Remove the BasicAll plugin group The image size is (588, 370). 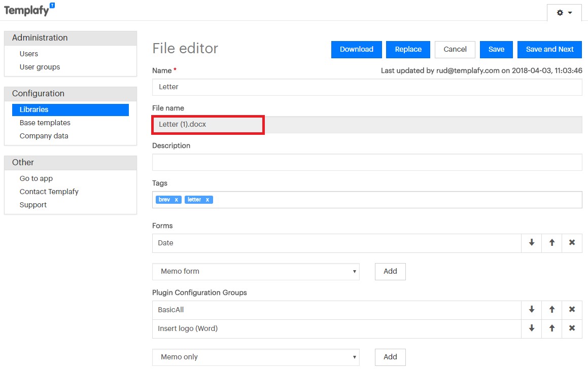[x=572, y=310]
